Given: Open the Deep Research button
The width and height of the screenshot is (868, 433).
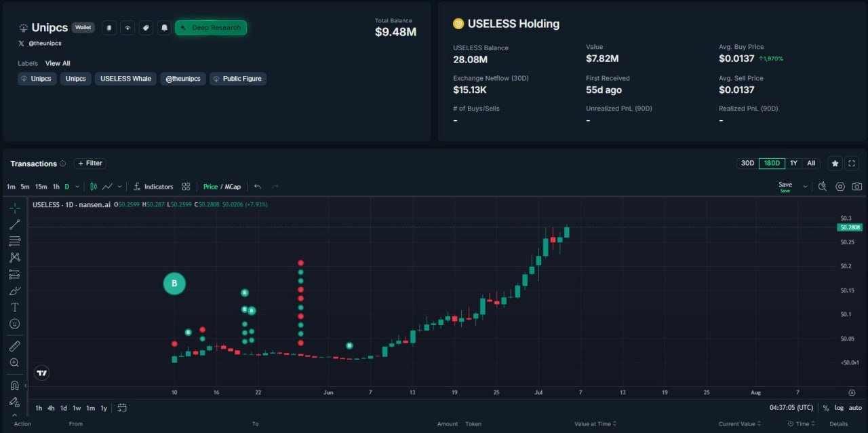Looking at the screenshot, I should (x=211, y=28).
